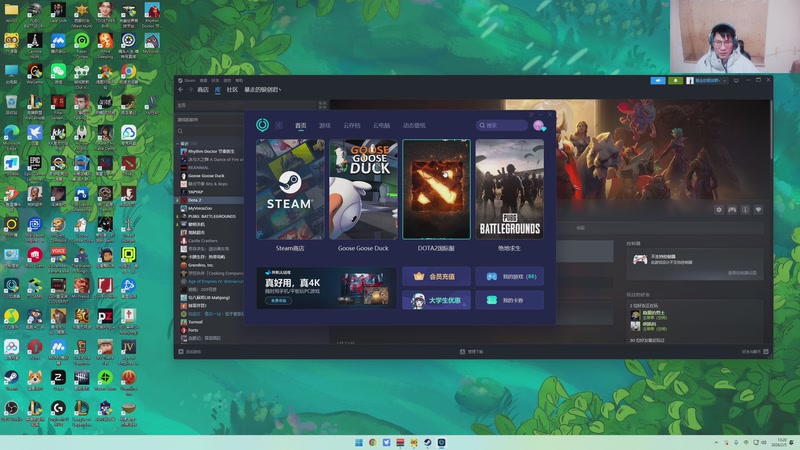Toggle Steam library grid view icon
This screenshot has height=450, width=800.
coord(322,105)
